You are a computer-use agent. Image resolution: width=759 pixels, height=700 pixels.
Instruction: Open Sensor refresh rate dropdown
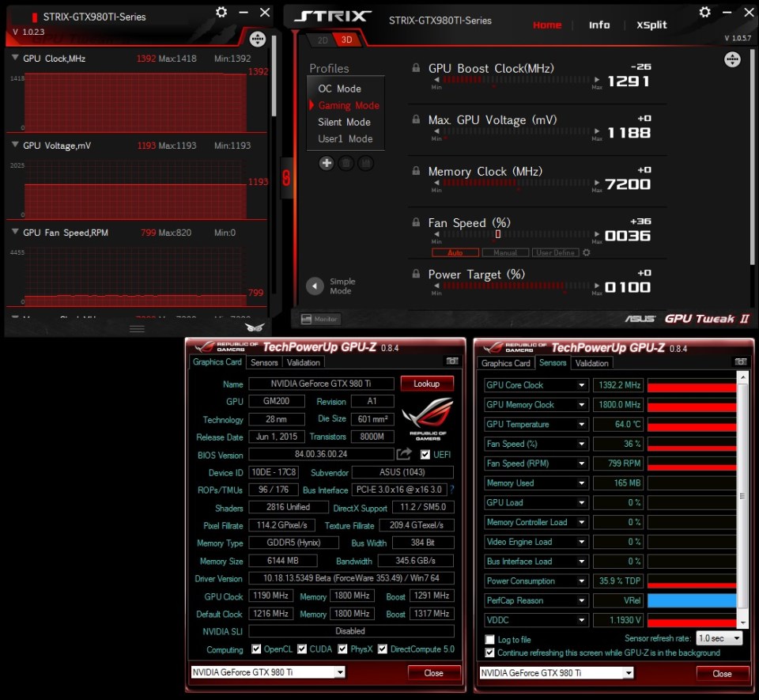719,638
